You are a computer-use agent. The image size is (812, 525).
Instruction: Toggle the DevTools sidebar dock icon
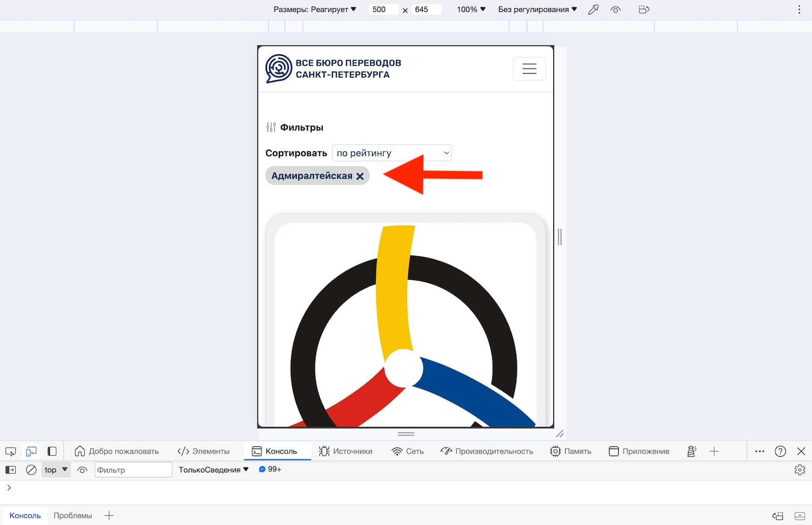[x=52, y=451]
